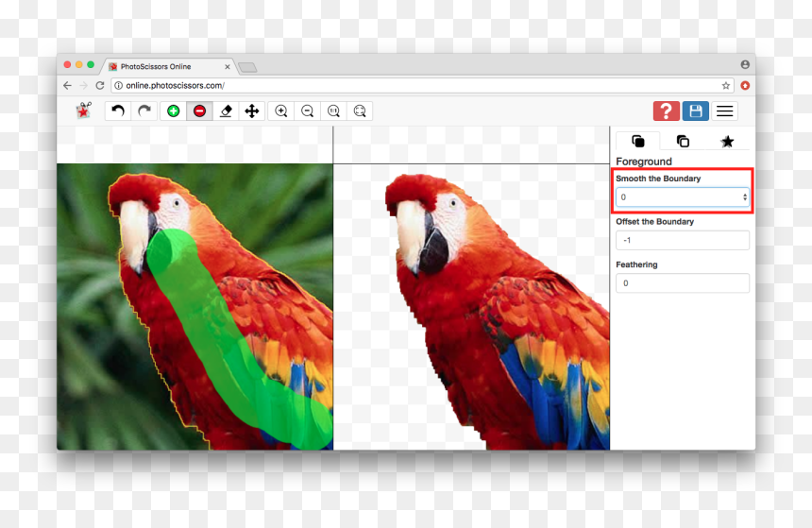Set zoom to 1:1 actual size
This screenshot has height=528, width=812.
(333, 111)
